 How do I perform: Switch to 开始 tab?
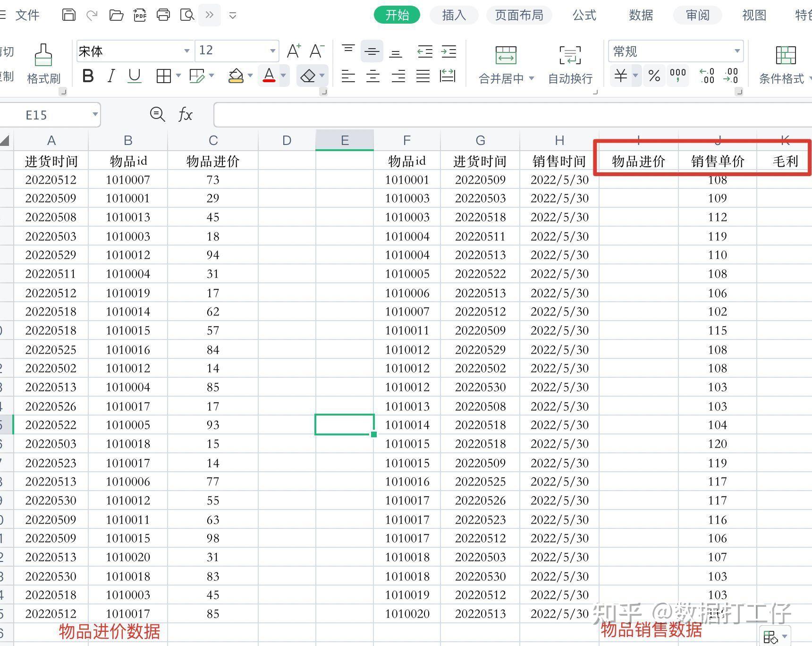pos(397,15)
